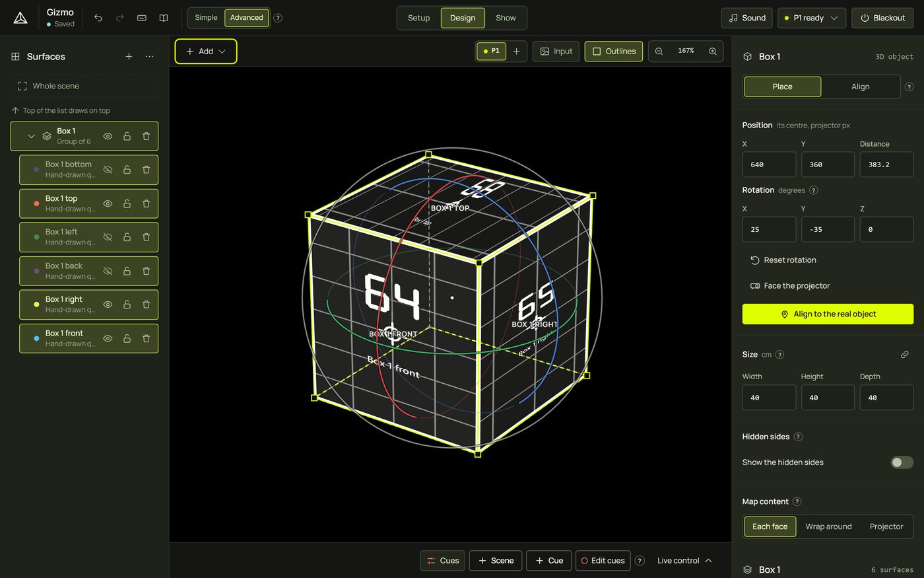Activate the Blackout button
Screen dimensions: 924x578
click(882, 18)
